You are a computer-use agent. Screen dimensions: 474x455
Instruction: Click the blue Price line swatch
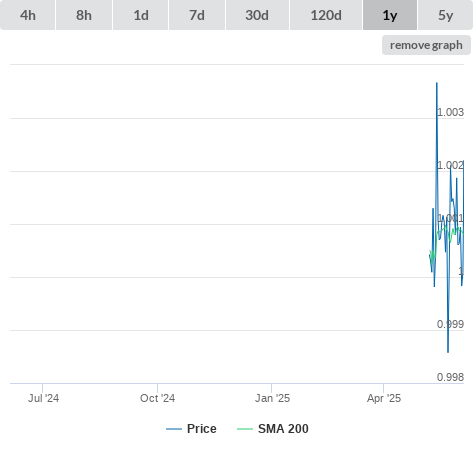174,429
